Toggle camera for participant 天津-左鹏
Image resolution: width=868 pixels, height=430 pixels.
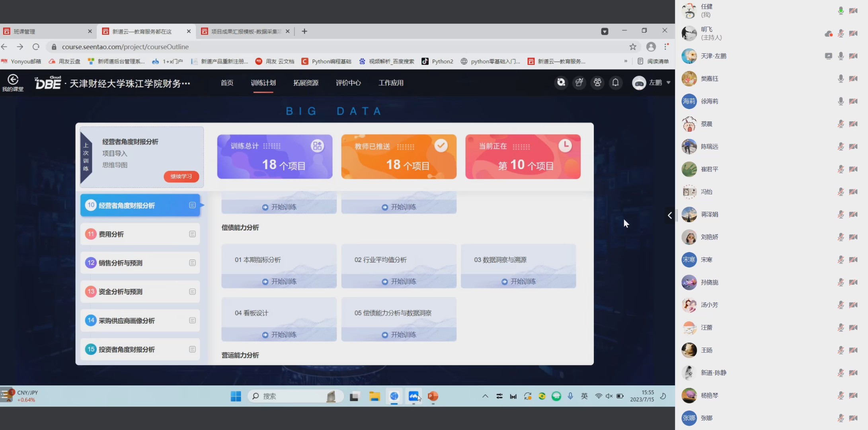(x=853, y=56)
